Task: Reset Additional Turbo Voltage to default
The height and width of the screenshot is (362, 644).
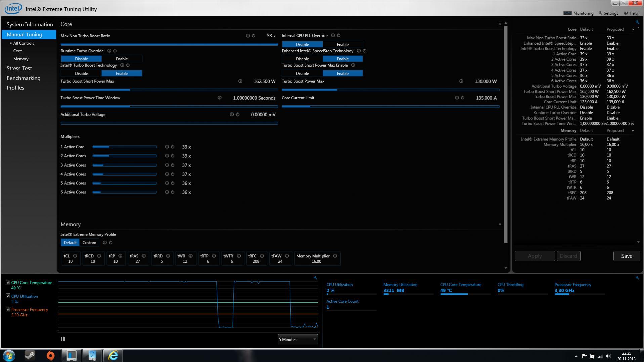Action: pyautogui.click(x=238, y=115)
